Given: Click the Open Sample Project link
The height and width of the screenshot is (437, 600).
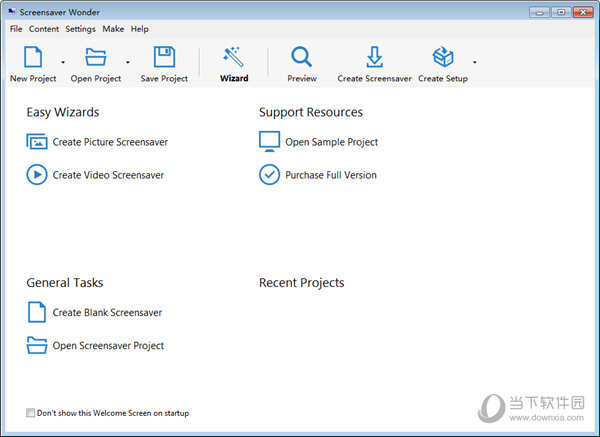Looking at the screenshot, I should point(331,142).
